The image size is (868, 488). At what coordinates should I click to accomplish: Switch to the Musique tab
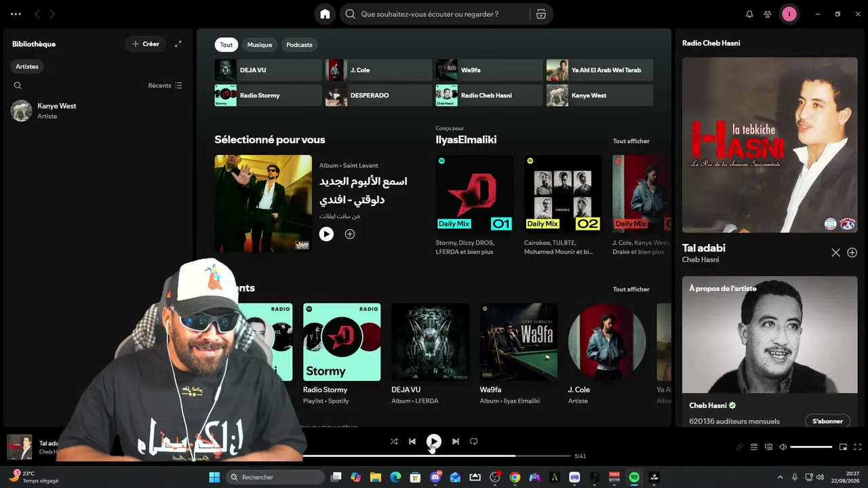tap(259, 45)
